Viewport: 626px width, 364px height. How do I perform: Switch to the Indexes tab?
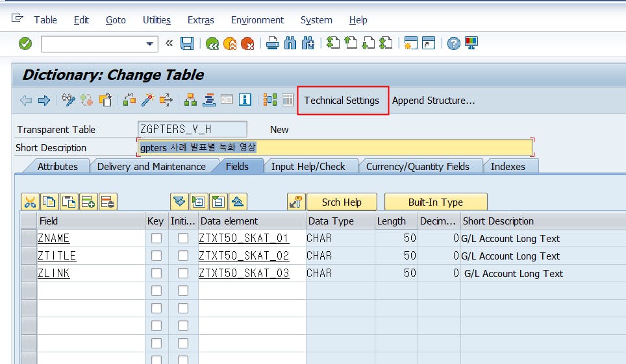pos(508,167)
